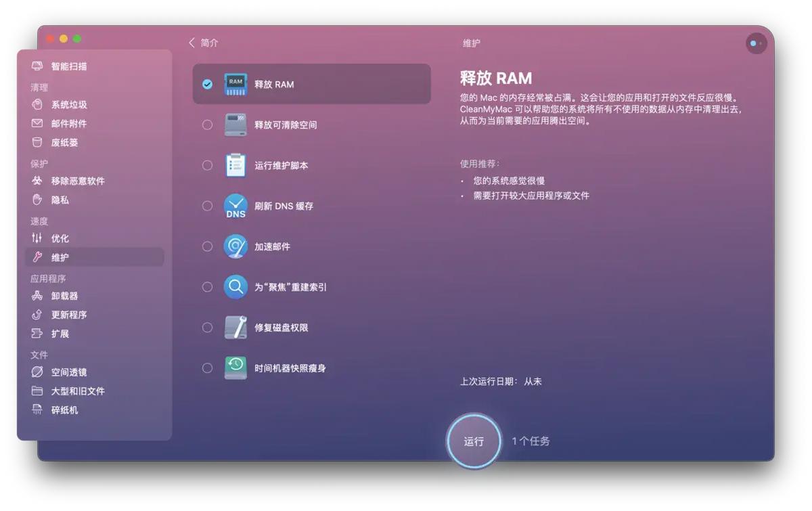Viewport: 812px width, 511px height.
Task: Open the account menu at top right
Action: coord(756,43)
